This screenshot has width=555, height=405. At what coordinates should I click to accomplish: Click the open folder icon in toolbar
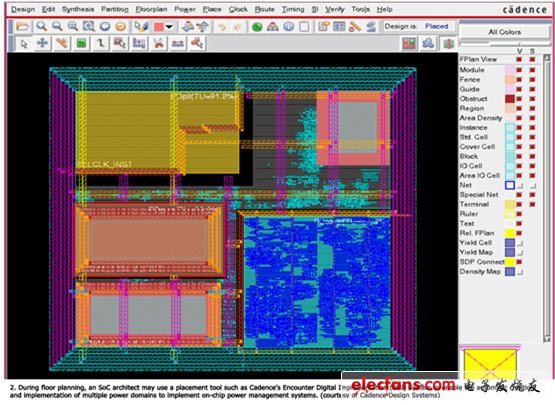[x=22, y=26]
